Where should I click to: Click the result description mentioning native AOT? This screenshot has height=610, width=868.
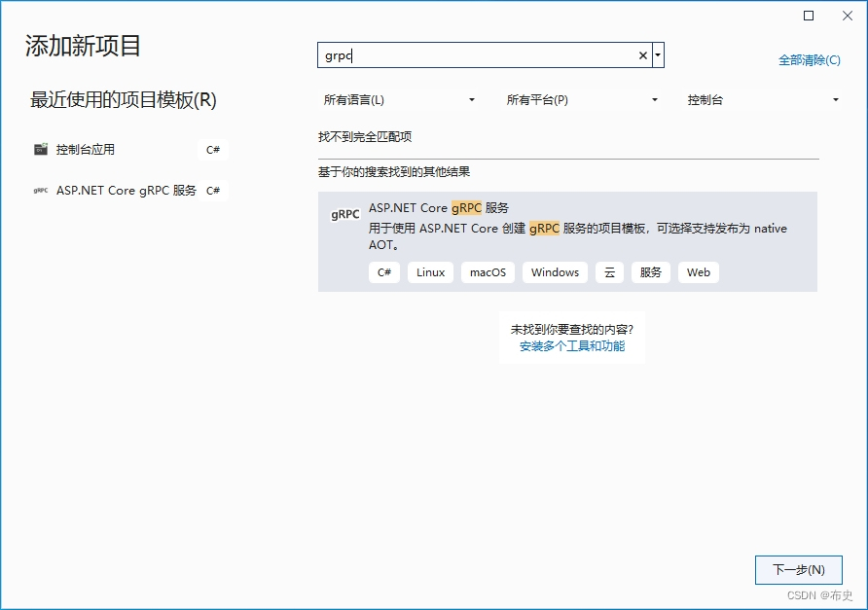[578, 236]
